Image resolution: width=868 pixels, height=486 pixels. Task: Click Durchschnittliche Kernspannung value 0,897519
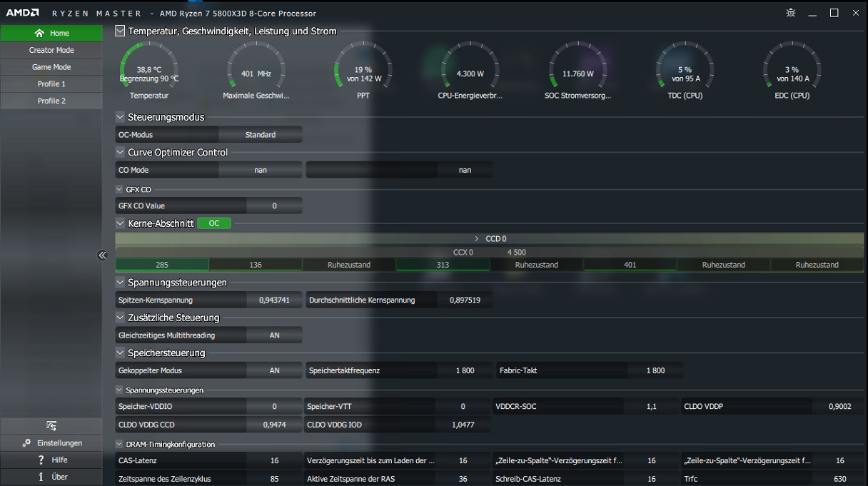tap(465, 300)
